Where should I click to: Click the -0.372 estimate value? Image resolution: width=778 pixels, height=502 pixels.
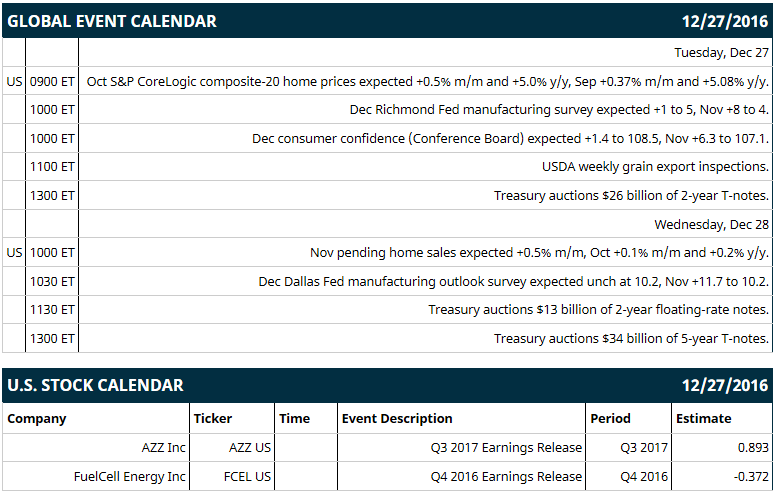pyautogui.click(x=751, y=476)
